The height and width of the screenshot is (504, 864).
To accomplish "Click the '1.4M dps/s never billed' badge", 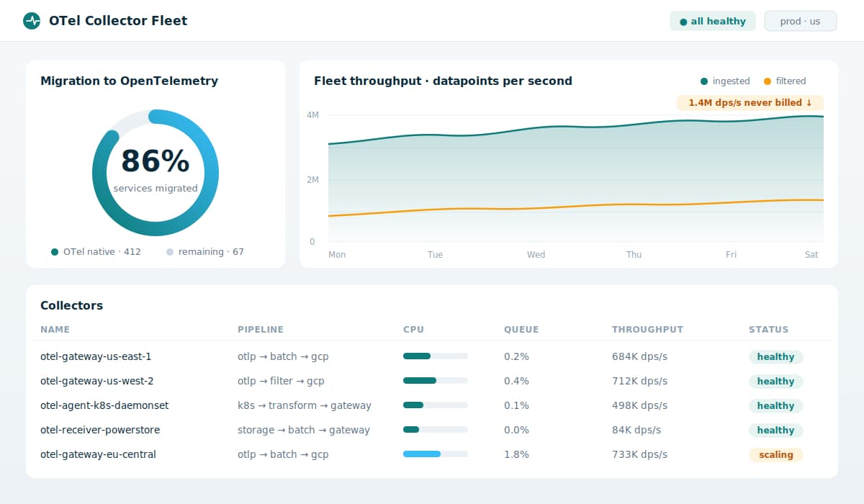I will [x=750, y=103].
